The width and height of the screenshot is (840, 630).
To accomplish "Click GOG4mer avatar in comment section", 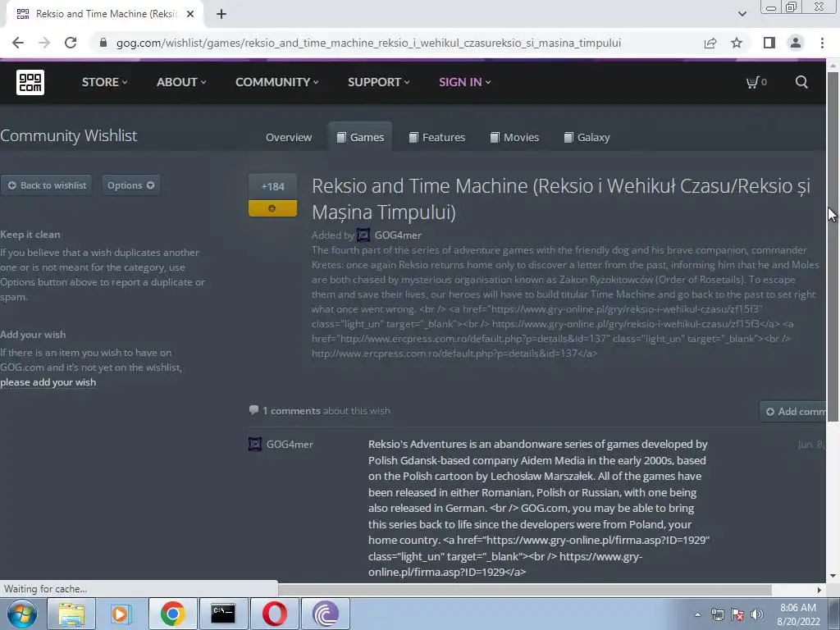I will tap(255, 444).
